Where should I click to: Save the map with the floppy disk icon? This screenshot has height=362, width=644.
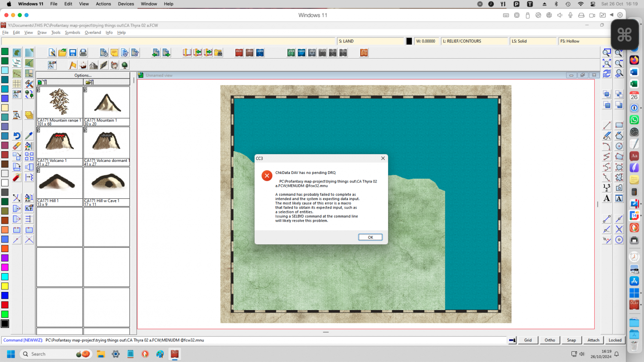[73, 52]
